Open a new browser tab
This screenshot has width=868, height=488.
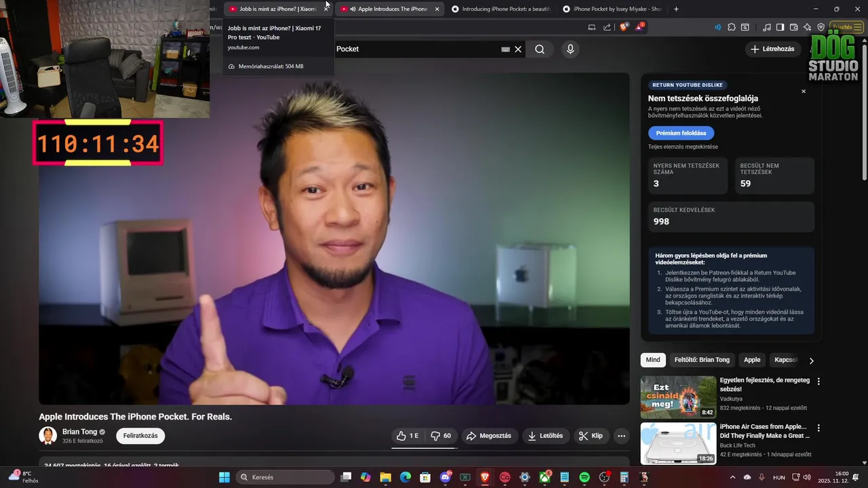[676, 9]
